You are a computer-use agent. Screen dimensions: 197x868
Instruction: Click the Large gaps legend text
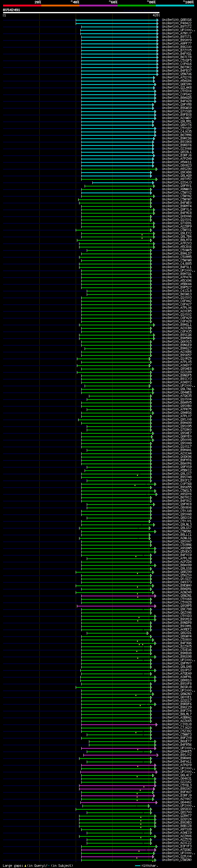[x=13, y=865]
